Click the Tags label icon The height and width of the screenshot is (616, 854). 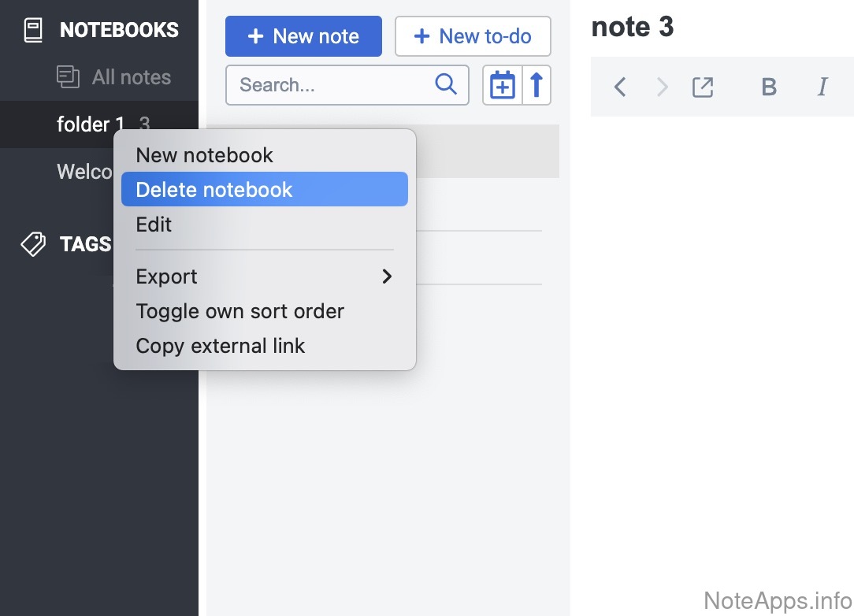pyautogui.click(x=33, y=244)
